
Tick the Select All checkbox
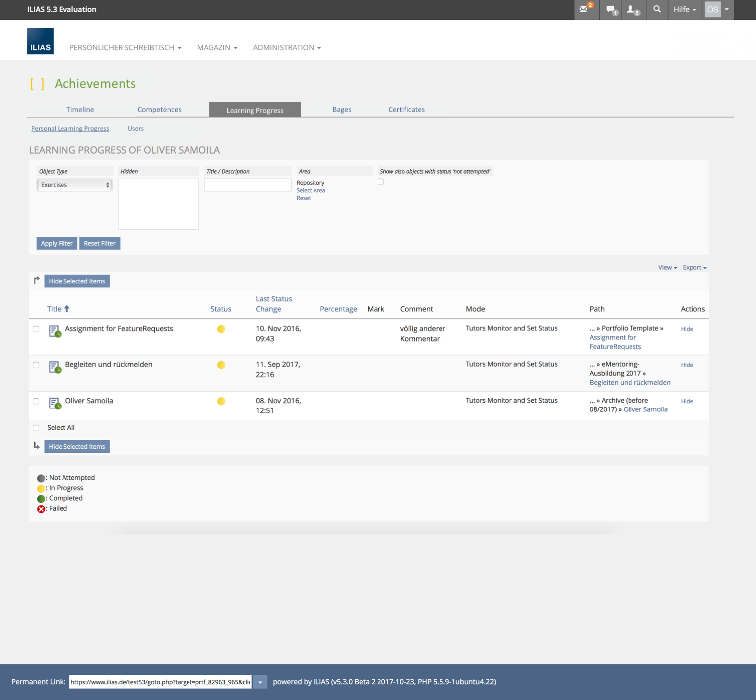pos(36,428)
